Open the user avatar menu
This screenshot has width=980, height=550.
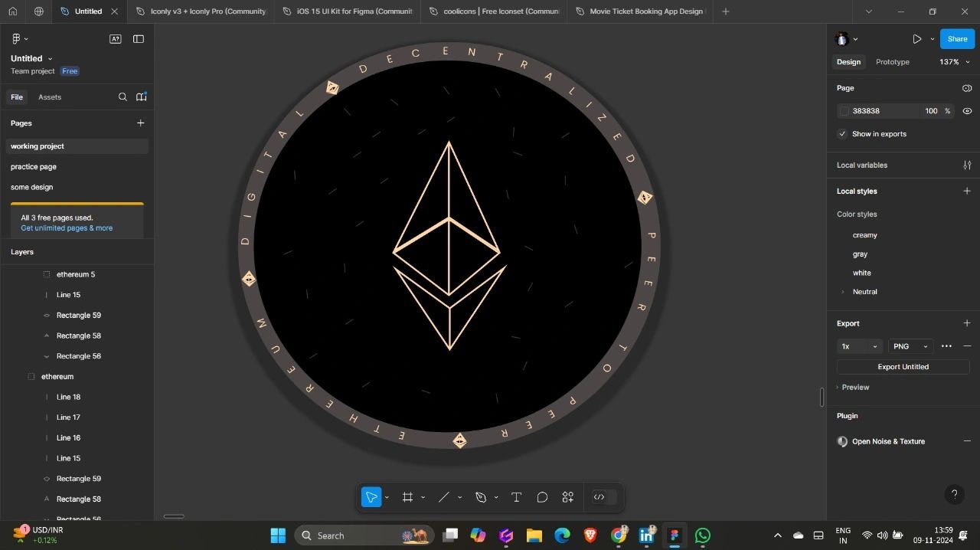[846, 39]
